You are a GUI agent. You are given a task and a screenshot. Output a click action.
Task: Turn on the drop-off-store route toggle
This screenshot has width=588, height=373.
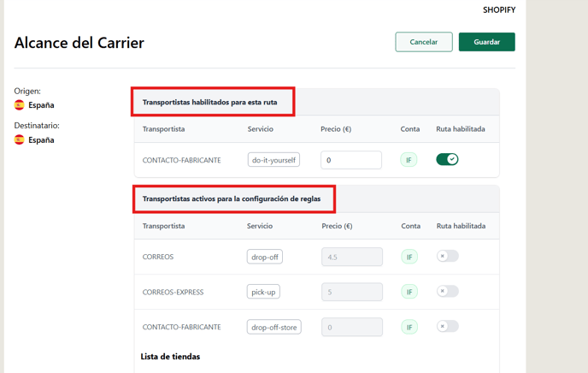[447, 327]
